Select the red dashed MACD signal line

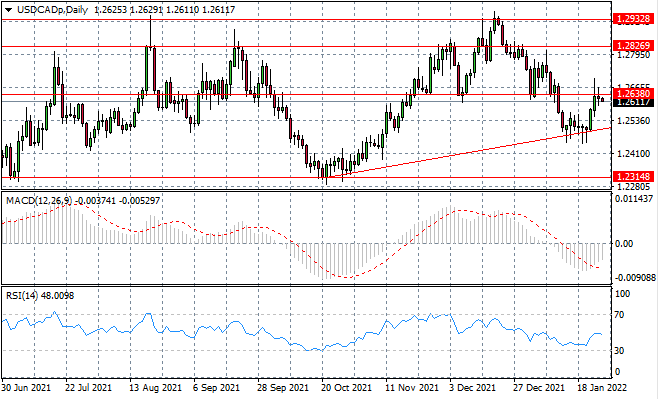pos(300,241)
